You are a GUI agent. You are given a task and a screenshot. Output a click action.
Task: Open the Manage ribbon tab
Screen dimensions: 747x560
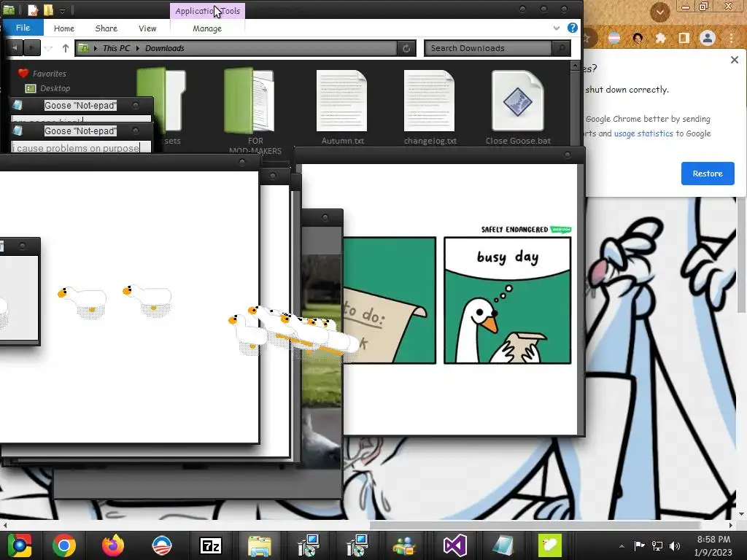[x=207, y=28]
